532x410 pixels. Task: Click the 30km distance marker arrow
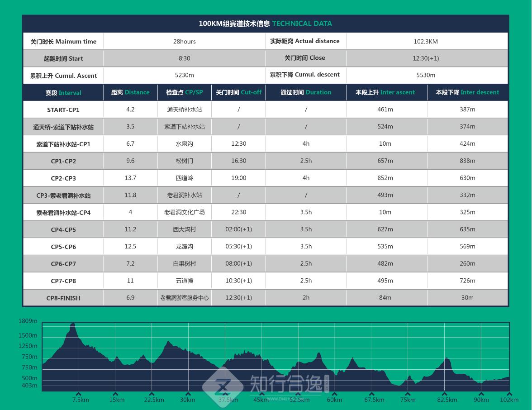tap(188, 394)
